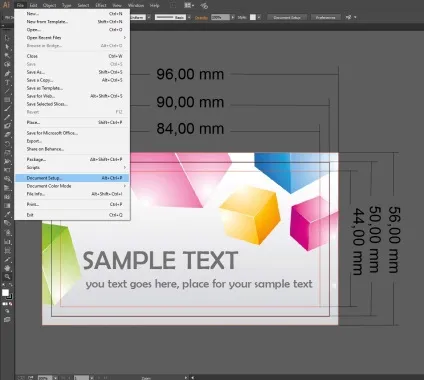Choose Save for Web... menu item
Viewport: 424px width, 380px height.
click(x=72, y=96)
